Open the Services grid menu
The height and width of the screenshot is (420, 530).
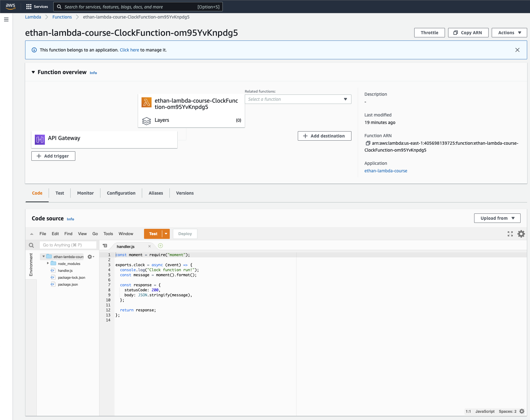[x=37, y=7]
